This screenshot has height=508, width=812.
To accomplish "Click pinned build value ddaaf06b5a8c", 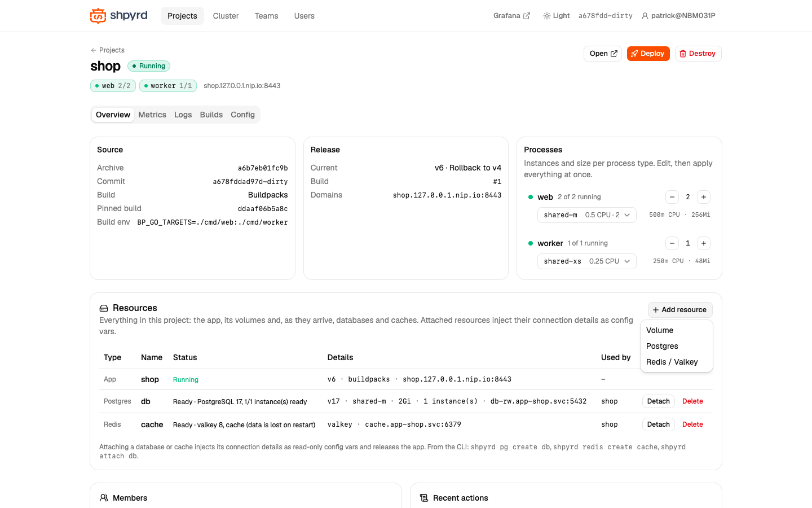I will pyautogui.click(x=263, y=209).
